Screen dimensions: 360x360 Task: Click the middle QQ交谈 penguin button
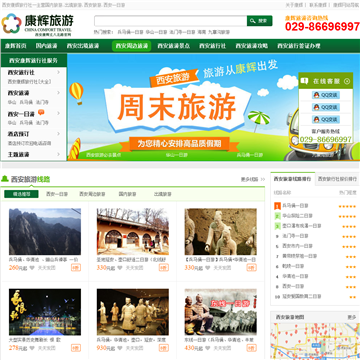(326, 107)
